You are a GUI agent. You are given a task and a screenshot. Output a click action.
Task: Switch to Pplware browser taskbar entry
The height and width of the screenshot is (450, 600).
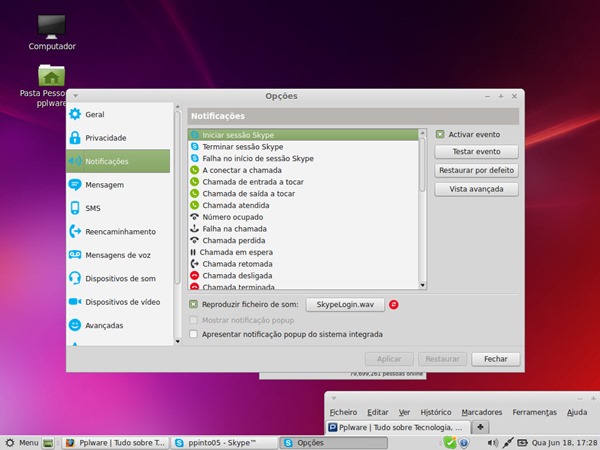(115, 443)
